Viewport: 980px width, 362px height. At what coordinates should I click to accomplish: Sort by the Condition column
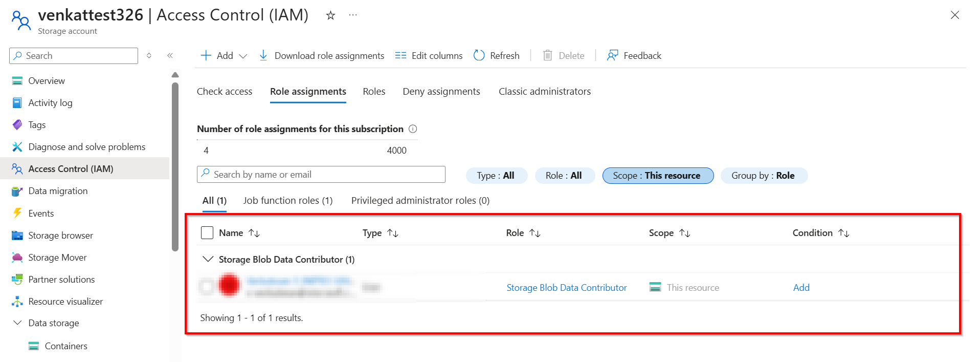[821, 233]
